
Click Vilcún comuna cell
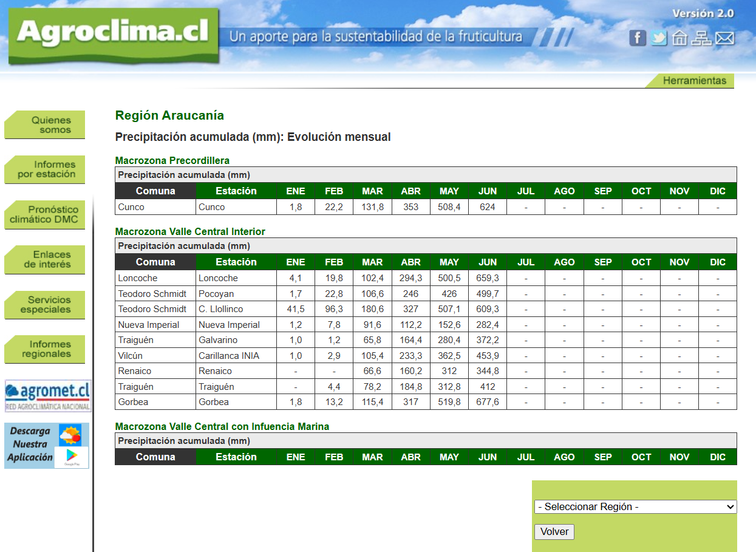point(155,356)
